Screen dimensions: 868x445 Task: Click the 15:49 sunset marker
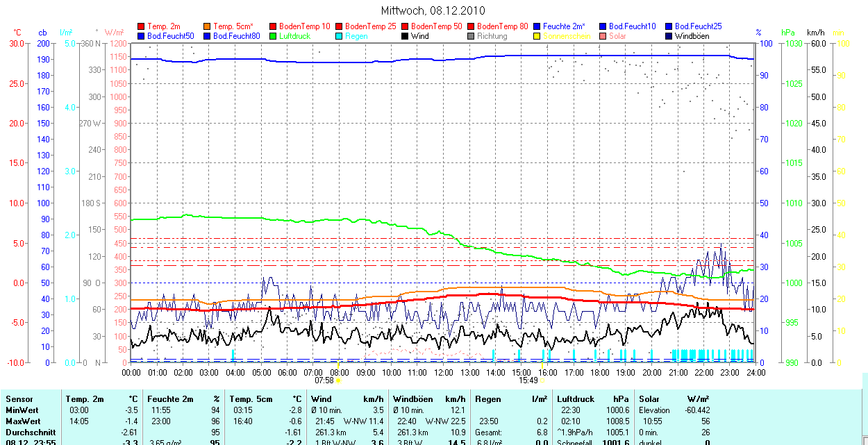[x=528, y=380]
